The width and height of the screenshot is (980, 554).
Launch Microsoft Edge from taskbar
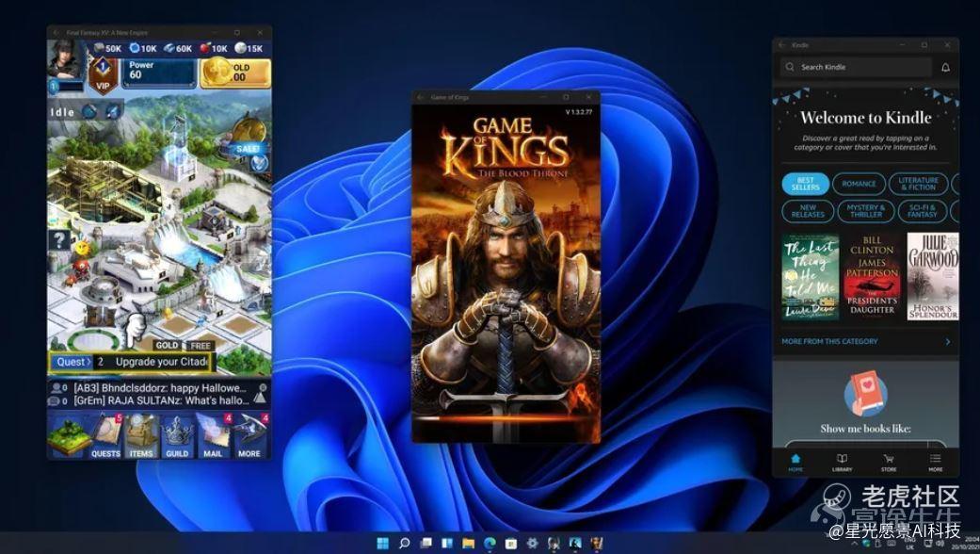tap(490, 543)
